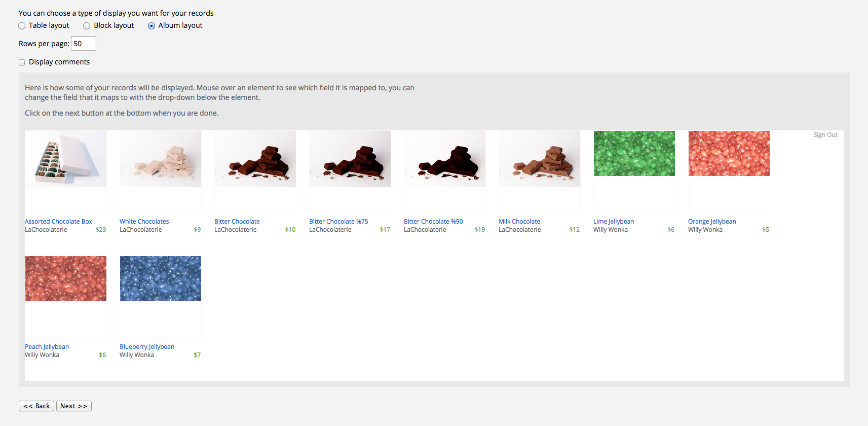Click the Bitter Chocolate %75 thumbnail image

(x=350, y=159)
